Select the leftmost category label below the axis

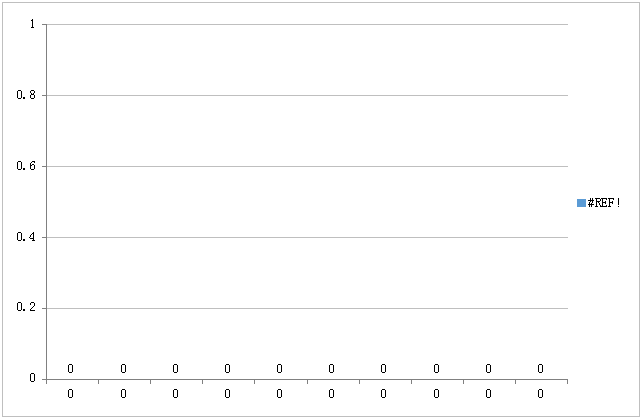(71, 394)
